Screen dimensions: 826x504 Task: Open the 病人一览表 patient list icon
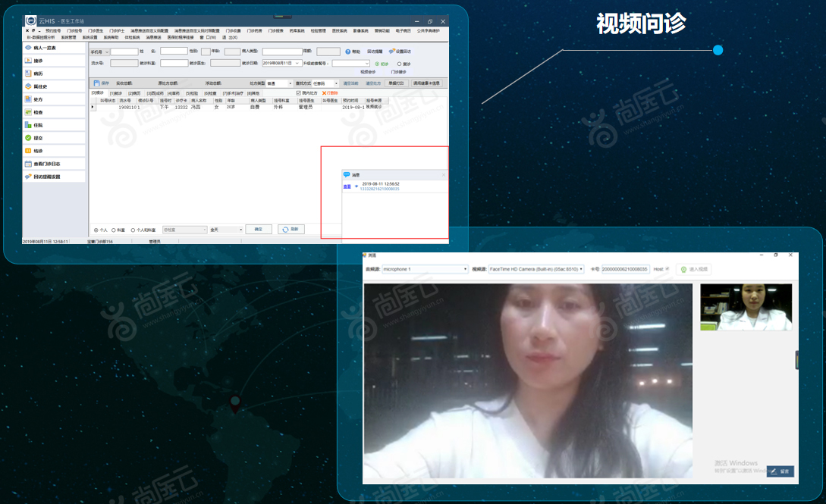point(29,47)
